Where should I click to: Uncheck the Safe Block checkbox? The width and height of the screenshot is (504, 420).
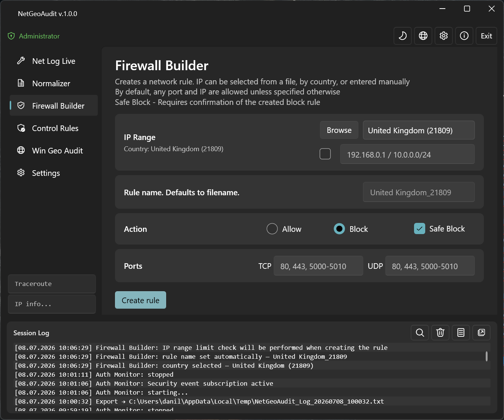coord(420,228)
